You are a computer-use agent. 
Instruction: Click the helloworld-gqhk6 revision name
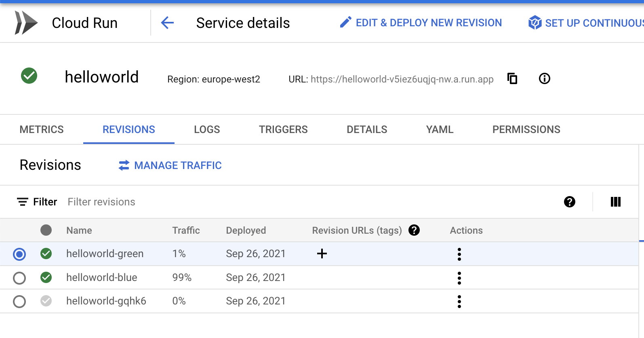click(x=106, y=301)
